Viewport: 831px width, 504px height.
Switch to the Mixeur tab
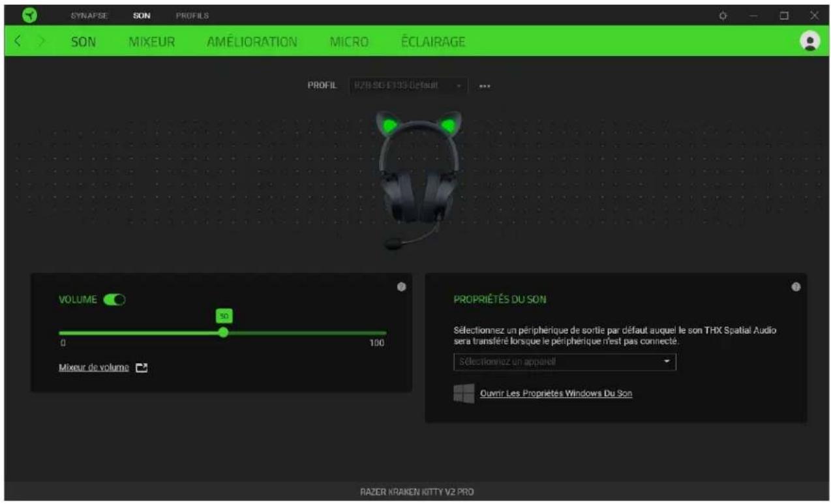click(x=151, y=42)
